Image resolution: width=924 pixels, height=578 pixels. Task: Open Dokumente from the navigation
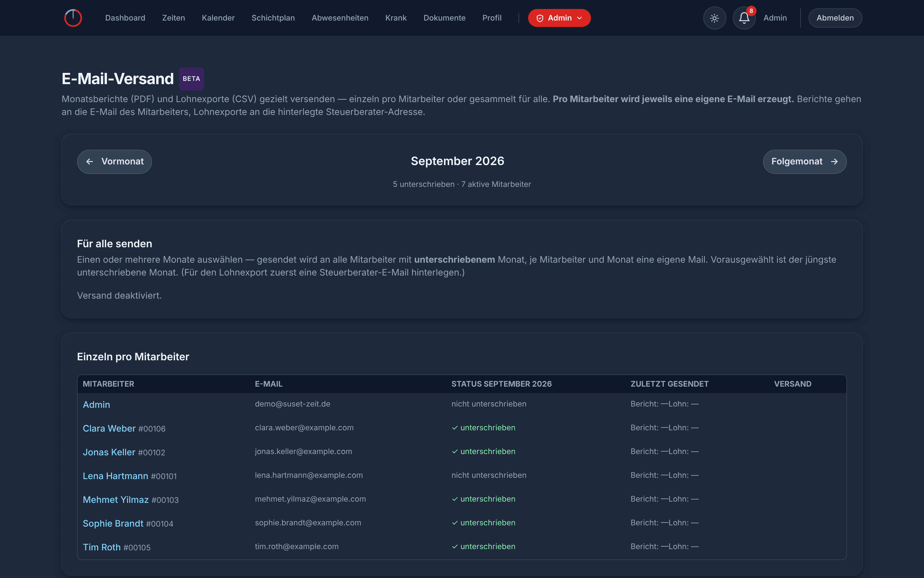[x=444, y=18]
